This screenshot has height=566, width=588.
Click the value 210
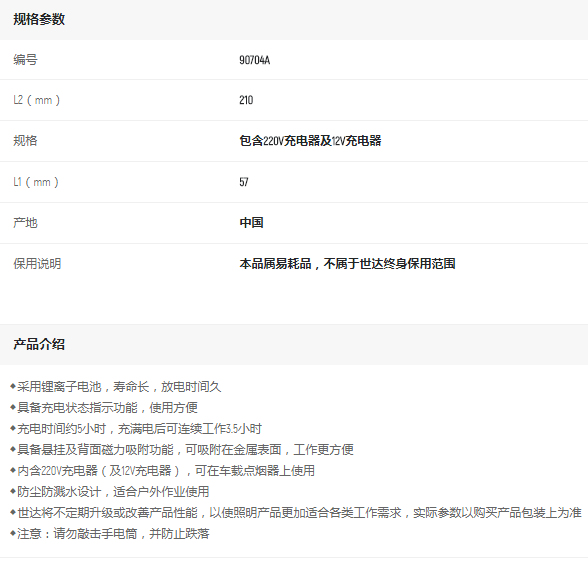click(246, 100)
